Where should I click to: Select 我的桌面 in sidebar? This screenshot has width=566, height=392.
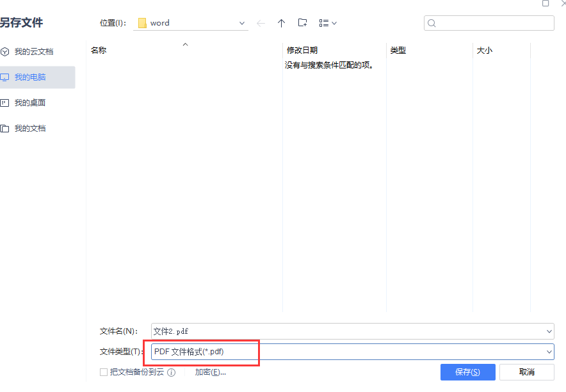30,102
